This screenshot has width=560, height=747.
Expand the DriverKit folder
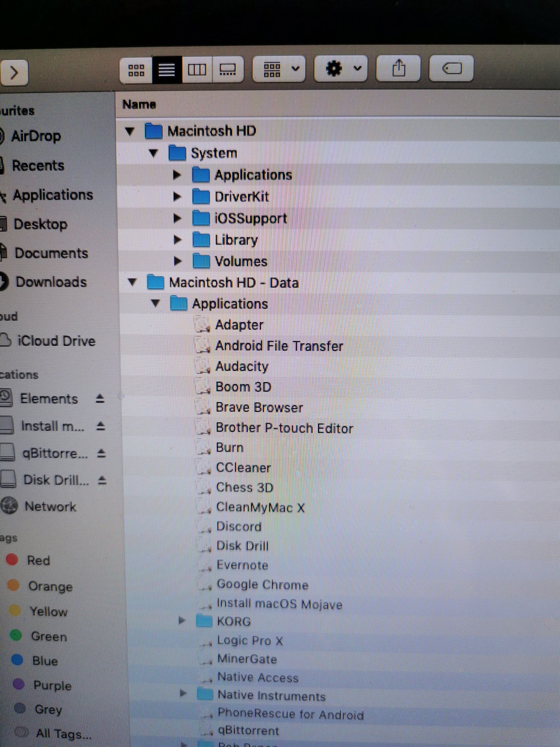click(x=177, y=196)
